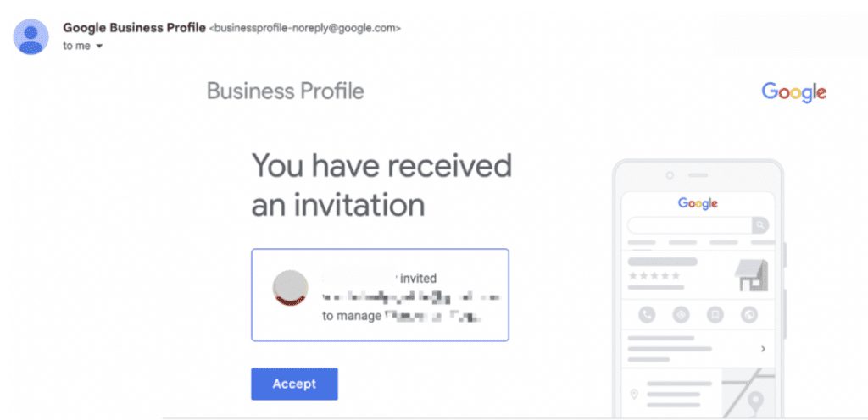Click the search bar in phone illustration
This screenshot has height=420, width=868.
click(x=690, y=225)
